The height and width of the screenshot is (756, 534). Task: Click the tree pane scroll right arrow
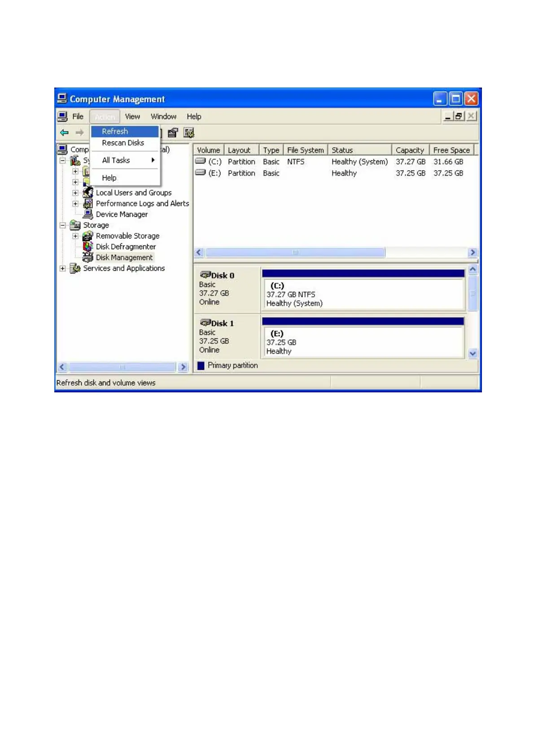coord(183,367)
